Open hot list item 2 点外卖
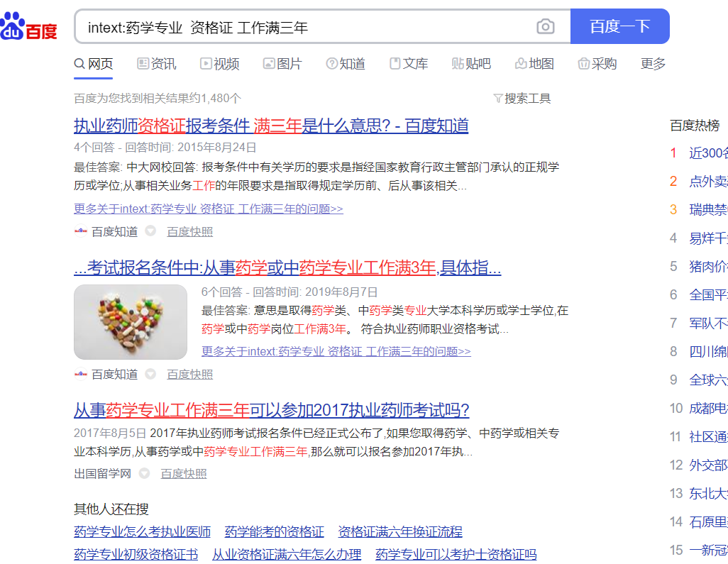The height and width of the screenshot is (564, 728). (709, 182)
